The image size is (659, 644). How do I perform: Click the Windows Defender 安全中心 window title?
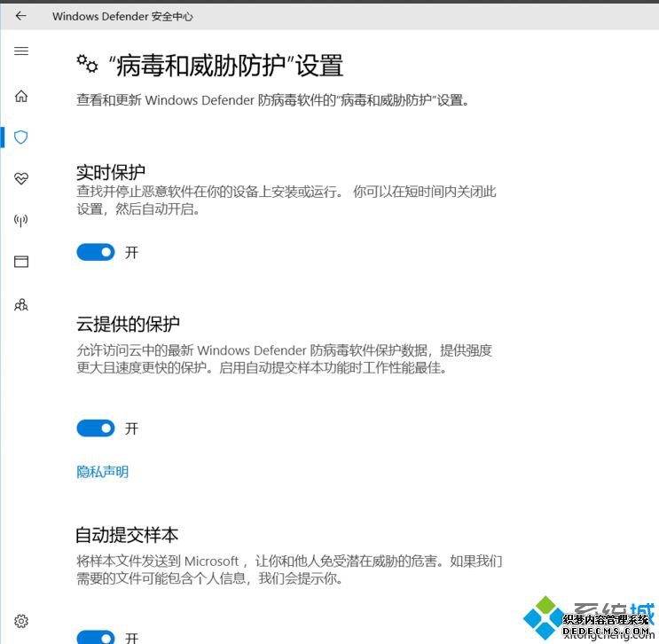point(122,16)
